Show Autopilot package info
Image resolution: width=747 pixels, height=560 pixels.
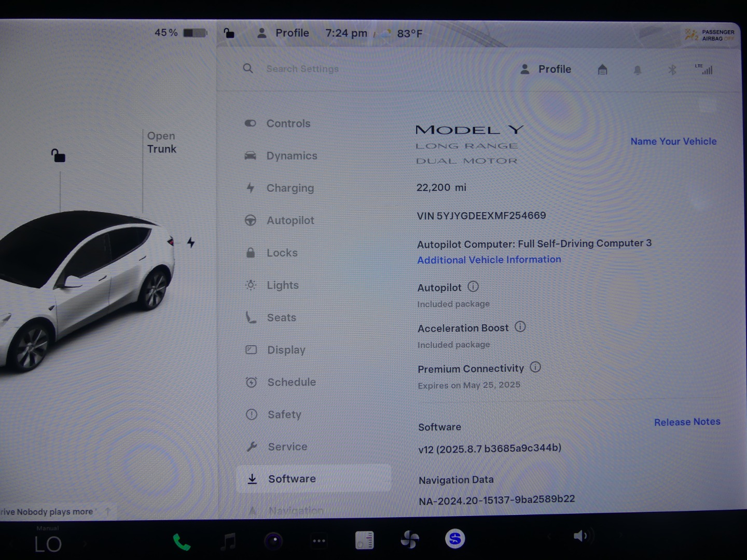(x=473, y=287)
